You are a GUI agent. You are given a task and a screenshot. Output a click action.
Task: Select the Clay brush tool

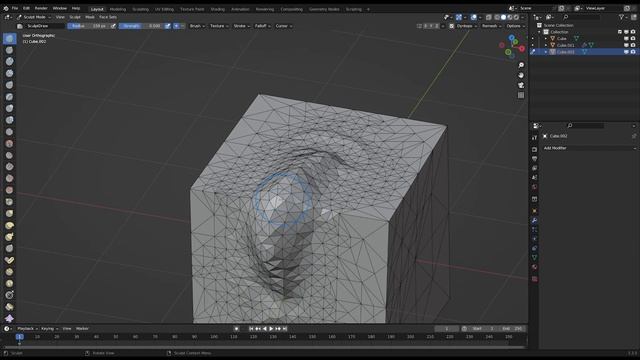click(x=9, y=62)
